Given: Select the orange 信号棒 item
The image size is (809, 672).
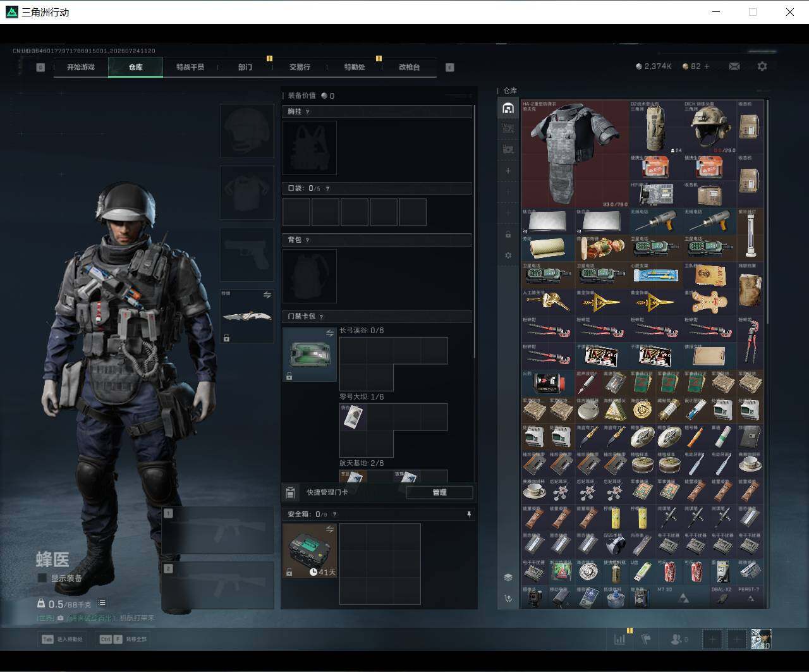Looking at the screenshot, I should pos(696,437).
